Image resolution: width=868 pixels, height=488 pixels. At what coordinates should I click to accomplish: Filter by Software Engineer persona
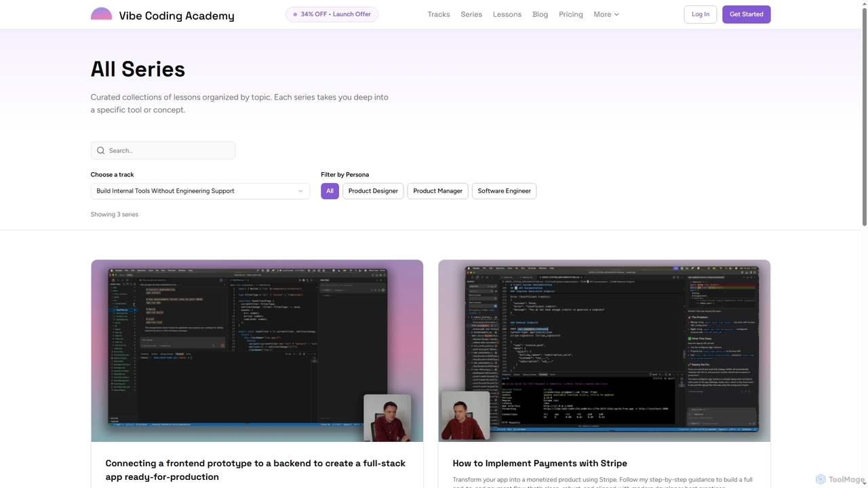pos(505,191)
